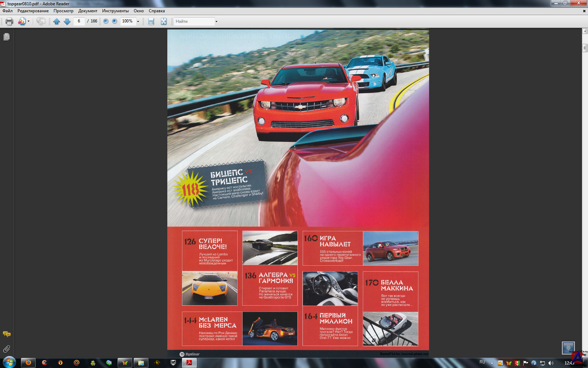Open the Comments panel in left sidebar

7,334
